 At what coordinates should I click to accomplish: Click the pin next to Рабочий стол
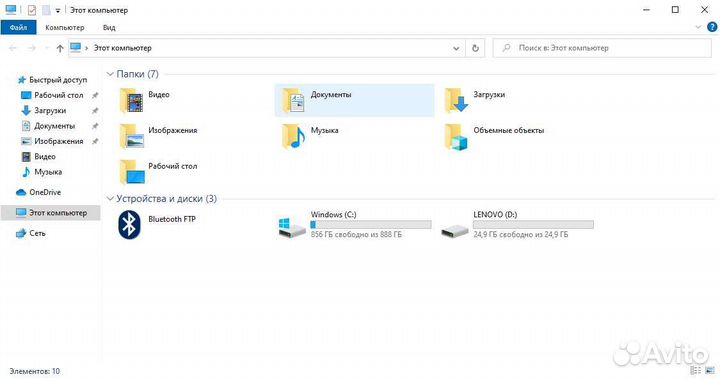coord(95,95)
